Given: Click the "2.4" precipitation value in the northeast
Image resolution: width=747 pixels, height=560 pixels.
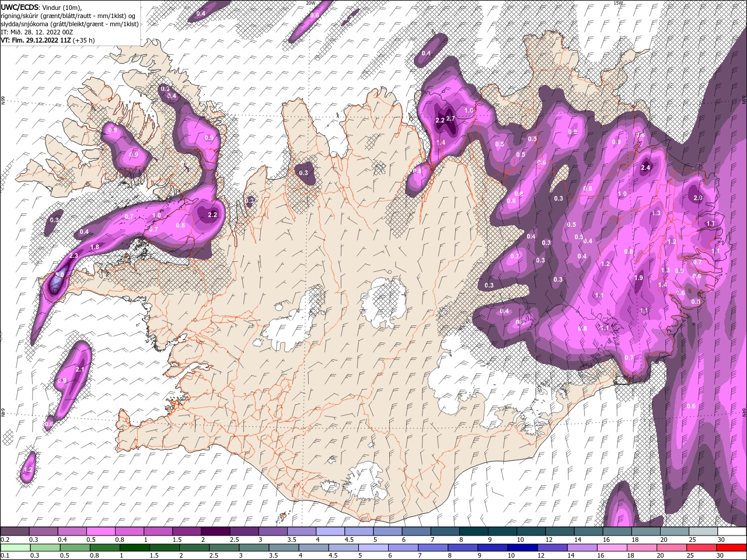Looking at the screenshot, I should pyautogui.click(x=645, y=168).
